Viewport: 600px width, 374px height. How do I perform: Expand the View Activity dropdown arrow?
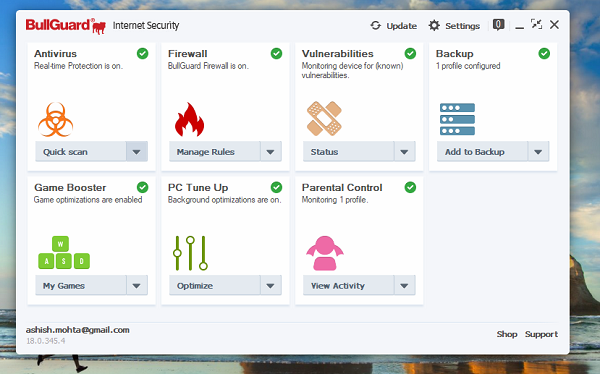pyautogui.click(x=404, y=286)
